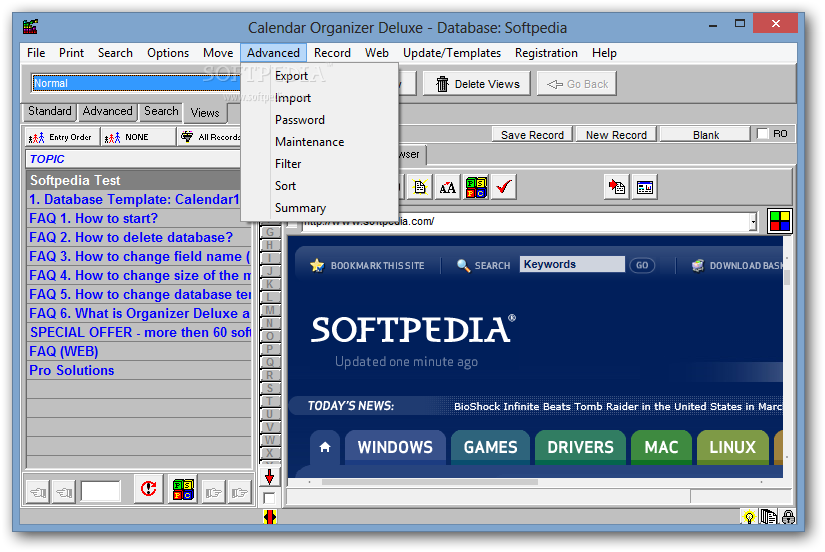This screenshot has height=552, width=825.
Task: Click the WINDOWS category tab on Softpedia
Action: (395, 447)
